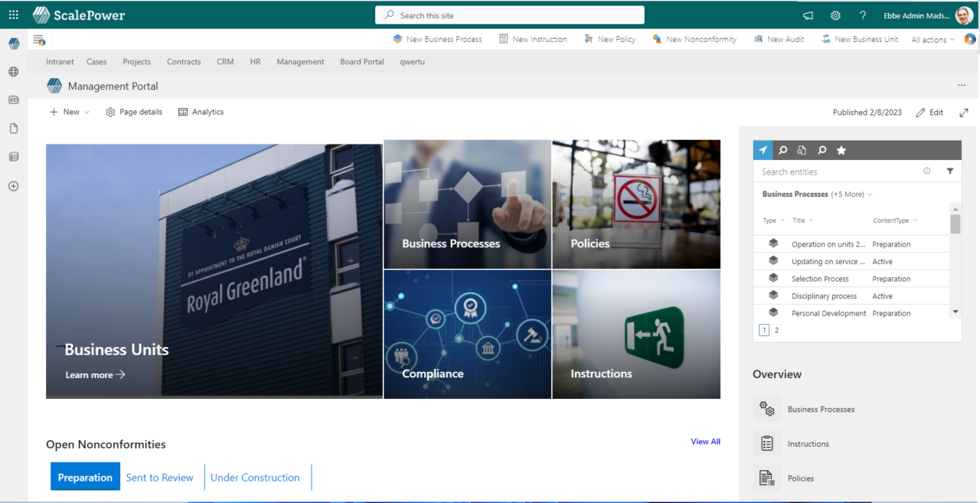Open the Contracts navigation menu item
This screenshot has height=503, width=980.
(184, 62)
